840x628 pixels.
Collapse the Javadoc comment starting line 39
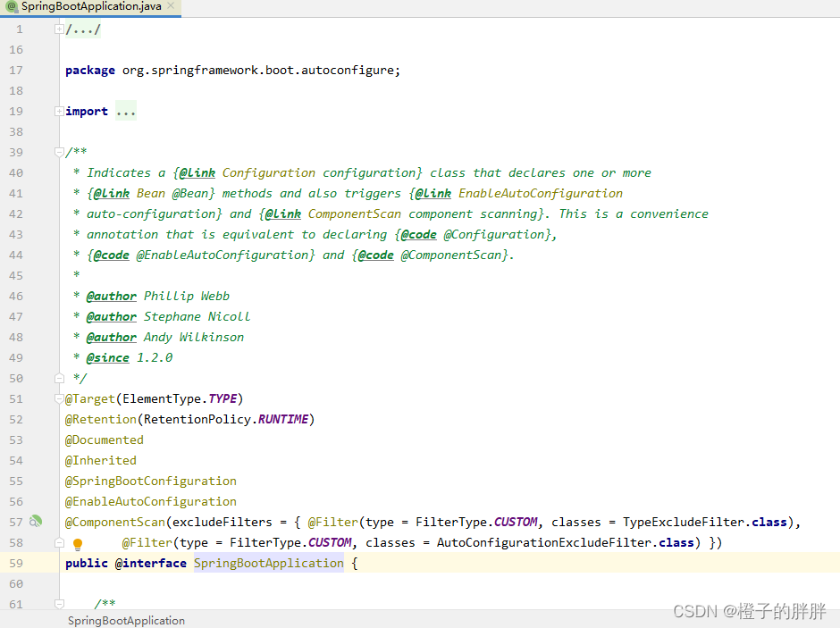click(60, 152)
